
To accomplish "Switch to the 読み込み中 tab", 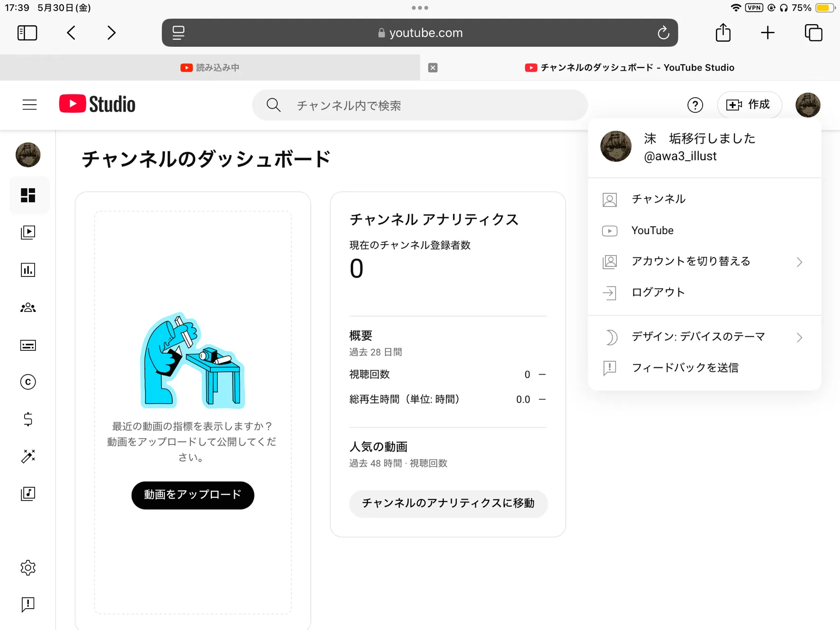I will [x=210, y=67].
